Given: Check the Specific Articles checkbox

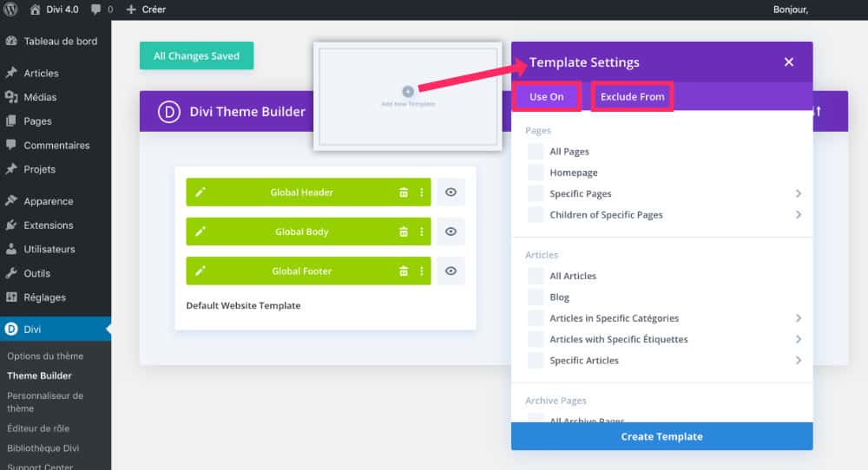Looking at the screenshot, I should pyautogui.click(x=536, y=360).
